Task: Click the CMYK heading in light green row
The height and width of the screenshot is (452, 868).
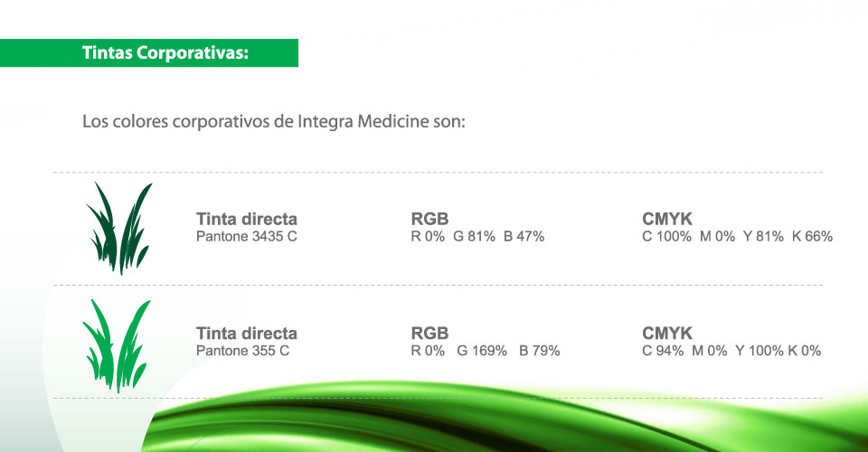Action: tap(667, 334)
